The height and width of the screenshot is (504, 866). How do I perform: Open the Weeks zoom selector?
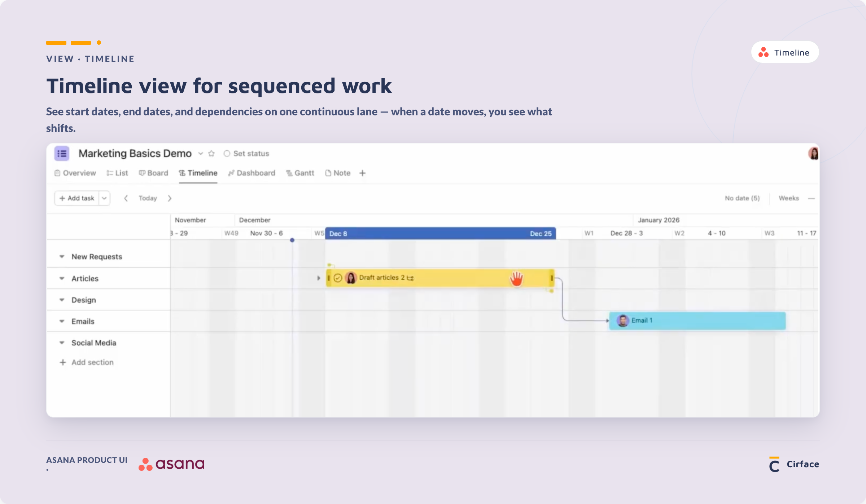coord(789,198)
